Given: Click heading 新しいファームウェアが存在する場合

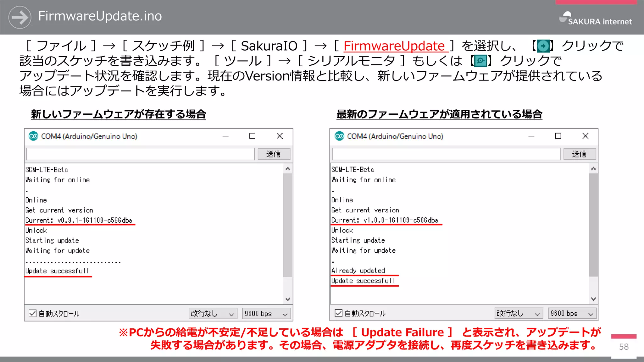Looking at the screenshot, I should coord(119,114).
